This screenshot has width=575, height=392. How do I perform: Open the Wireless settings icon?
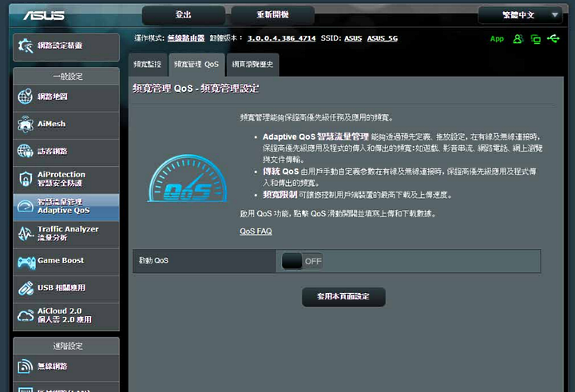(26, 366)
